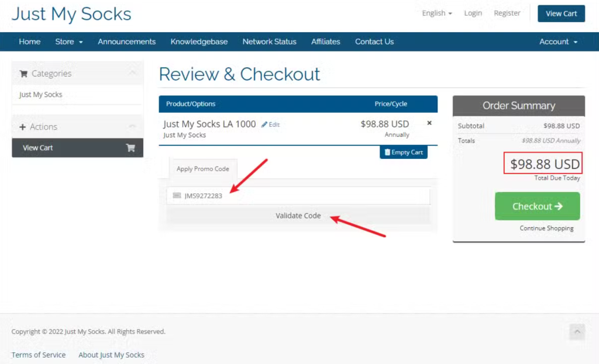Open the Store dropdown menu

pyautogui.click(x=69, y=41)
